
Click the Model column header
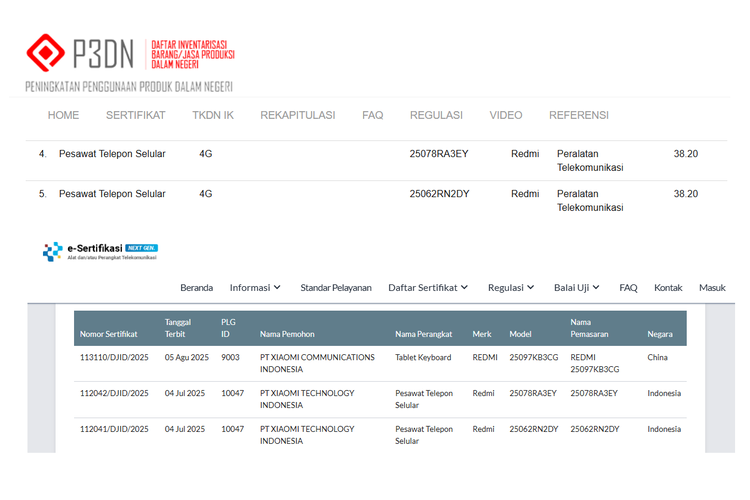pos(520,334)
